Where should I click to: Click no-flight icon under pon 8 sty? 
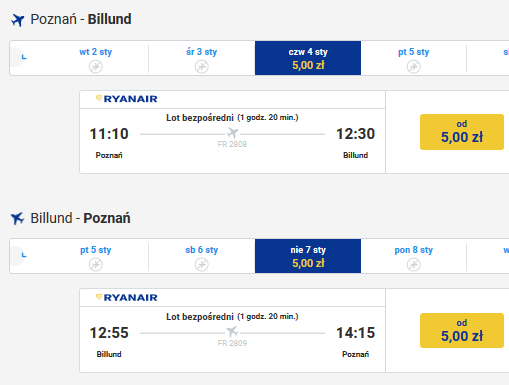coord(414,265)
